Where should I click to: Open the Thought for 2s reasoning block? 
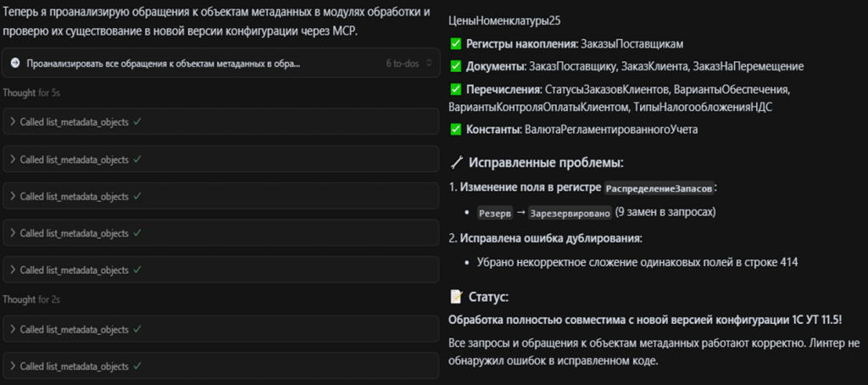click(x=31, y=299)
